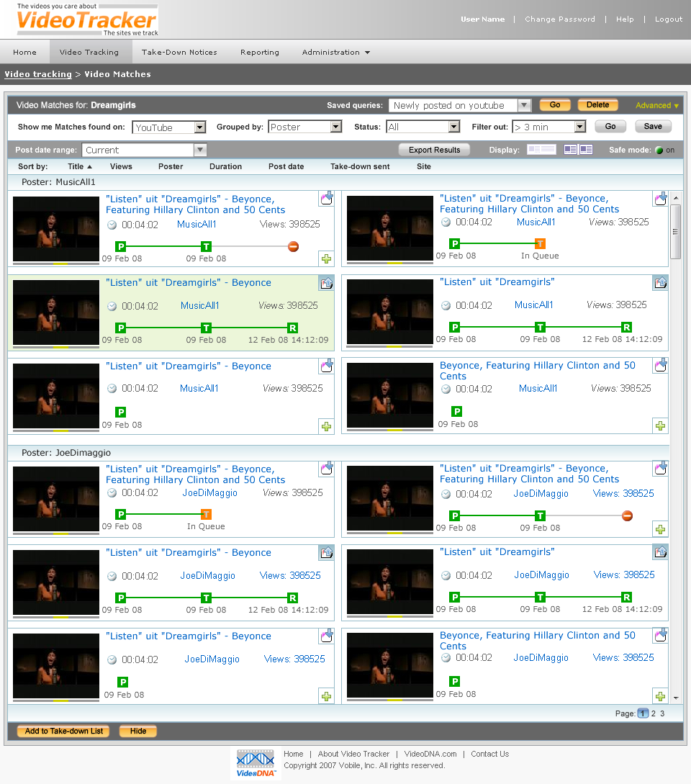691x784 pixels.
Task: Click clock duration icon on first video card
Action: (112, 225)
